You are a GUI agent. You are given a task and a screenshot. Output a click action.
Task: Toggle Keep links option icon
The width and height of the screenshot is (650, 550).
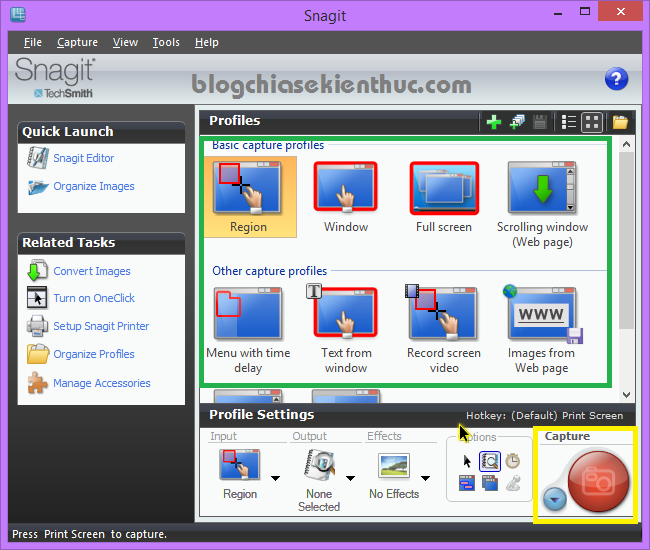tap(467, 483)
